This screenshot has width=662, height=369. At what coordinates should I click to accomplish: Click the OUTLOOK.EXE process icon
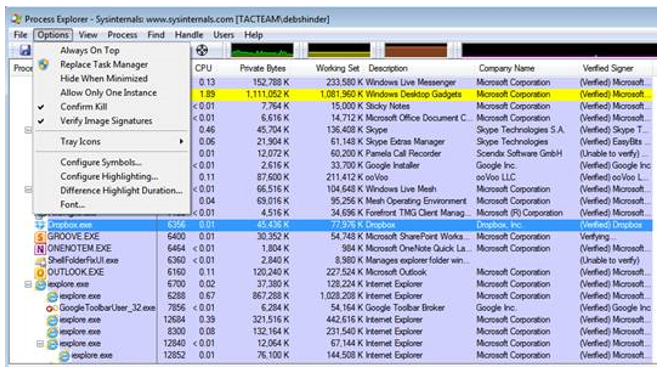(x=40, y=272)
